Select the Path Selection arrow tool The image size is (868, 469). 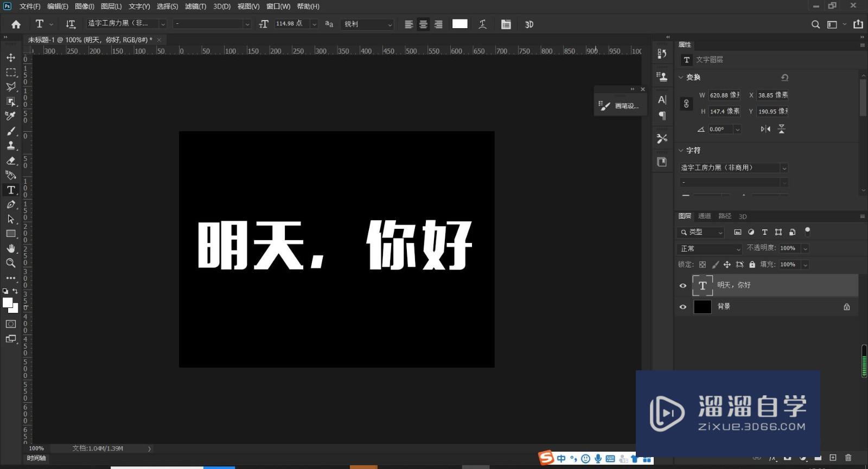(x=11, y=219)
